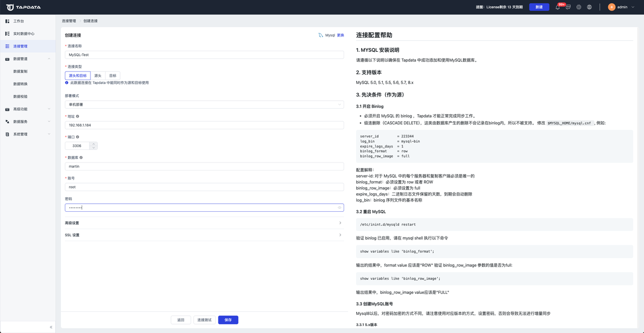
Task: Expand the 系统管理 sidebar group
Action: pyautogui.click(x=49, y=134)
